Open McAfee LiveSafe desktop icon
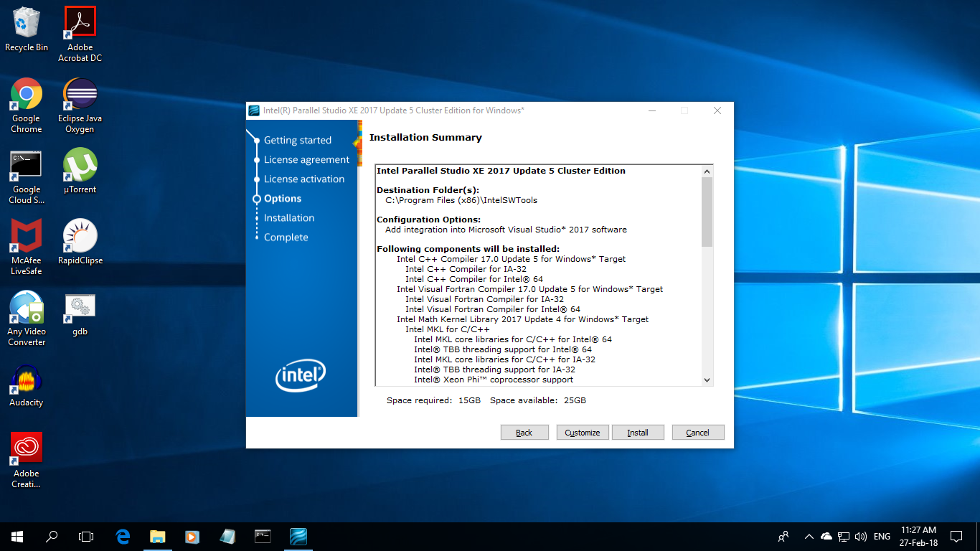This screenshot has width=980, height=551. pyautogui.click(x=27, y=247)
